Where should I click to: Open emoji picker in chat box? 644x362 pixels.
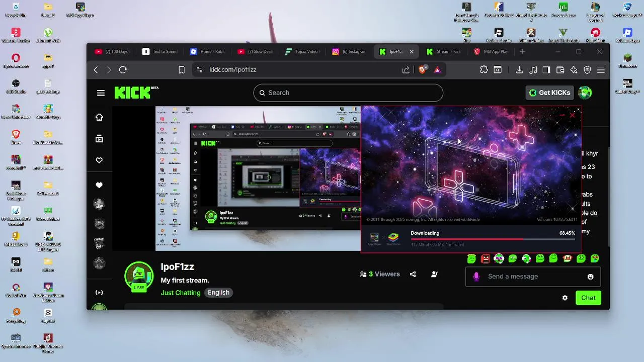pos(590,277)
